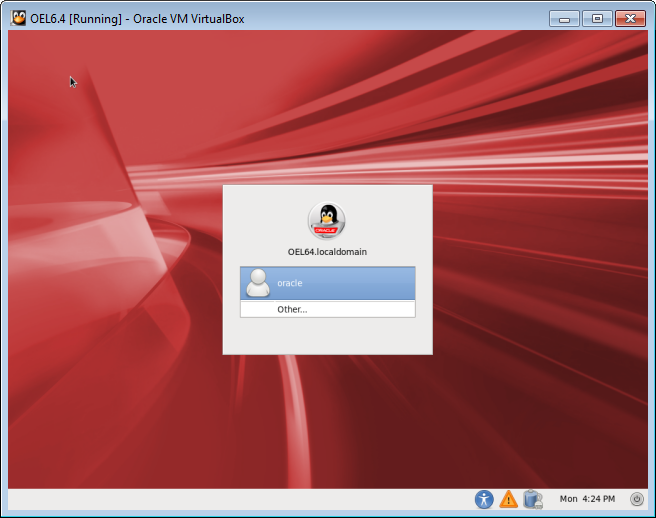Maximize the VirtualBox window

(x=597, y=19)
